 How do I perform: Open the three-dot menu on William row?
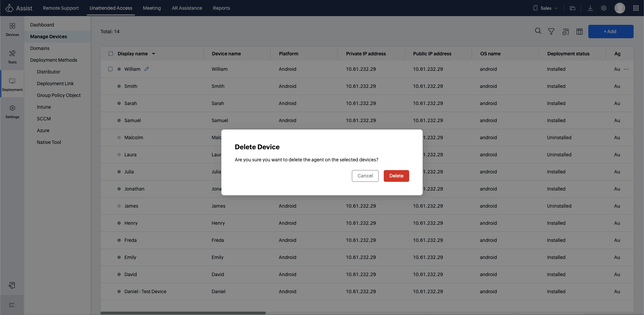coord(626,69)
